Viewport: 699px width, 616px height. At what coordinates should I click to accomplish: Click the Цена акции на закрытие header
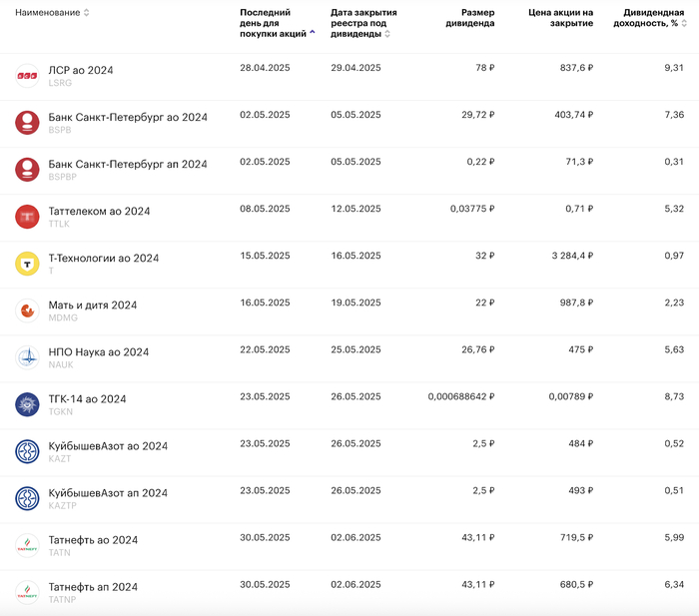560,18
